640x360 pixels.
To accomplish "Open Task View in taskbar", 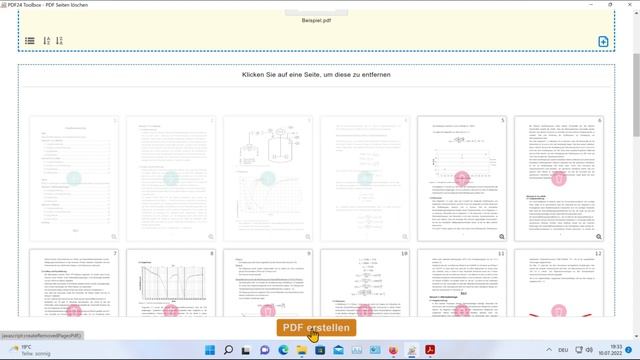I will (x=246, y=350).
